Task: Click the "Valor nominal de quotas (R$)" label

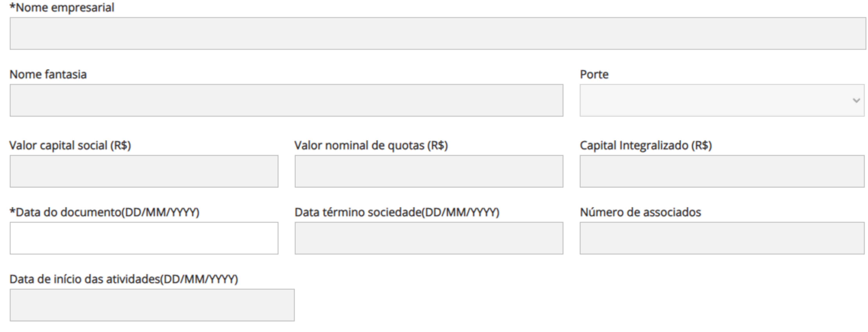Action: (371, 145)
